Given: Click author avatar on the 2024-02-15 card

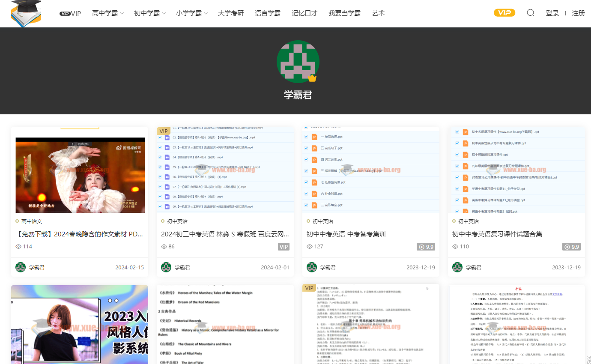Looking at the screenshot, I should click(21, 267).
